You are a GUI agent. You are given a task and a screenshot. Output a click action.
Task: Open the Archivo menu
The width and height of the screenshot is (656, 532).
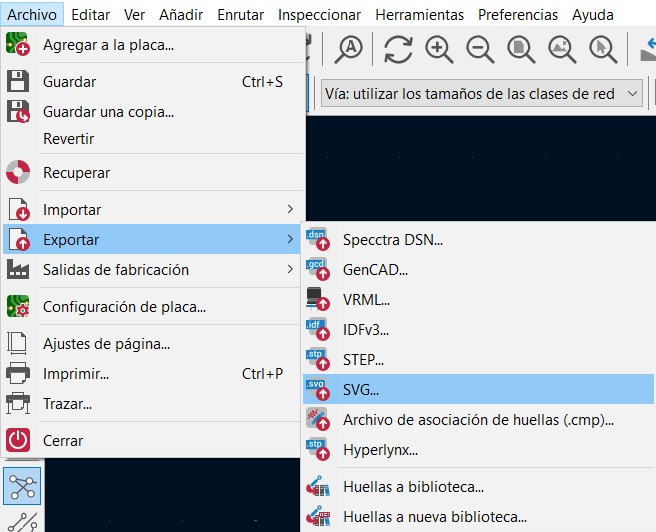32,15
